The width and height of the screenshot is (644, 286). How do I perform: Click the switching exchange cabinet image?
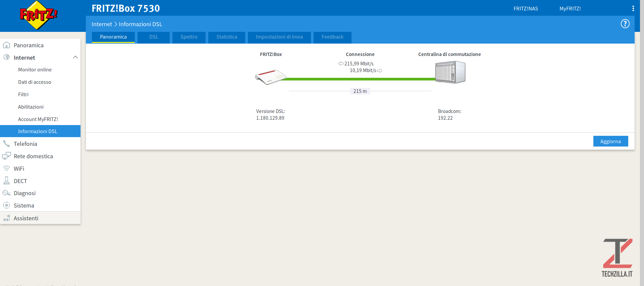point(450,72)
